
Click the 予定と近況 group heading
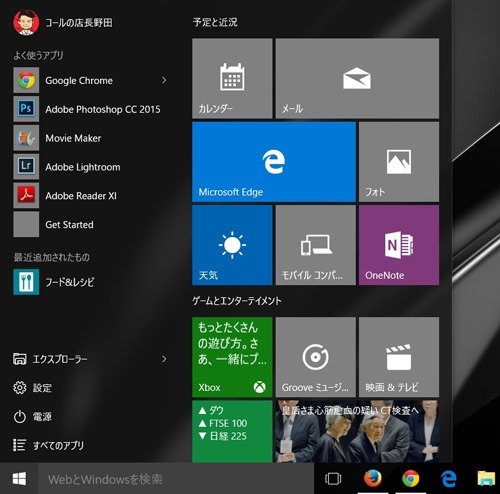pos(215,22)
